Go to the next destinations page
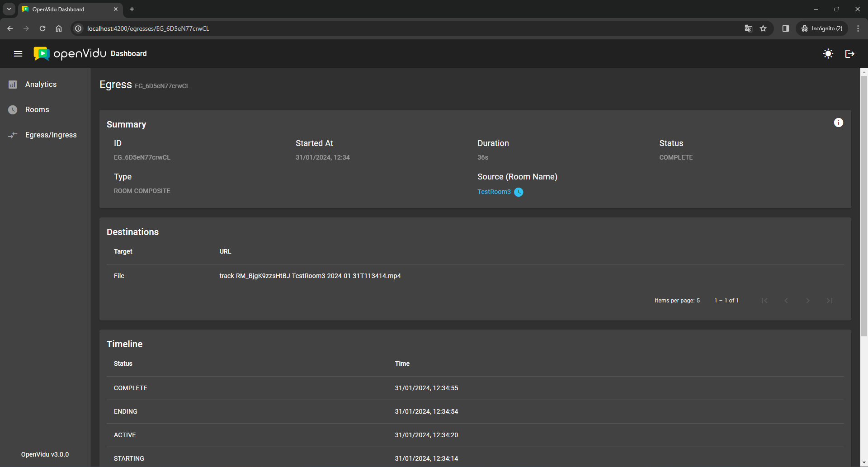Viewport: 868px width, 467px height. [807, 301]
